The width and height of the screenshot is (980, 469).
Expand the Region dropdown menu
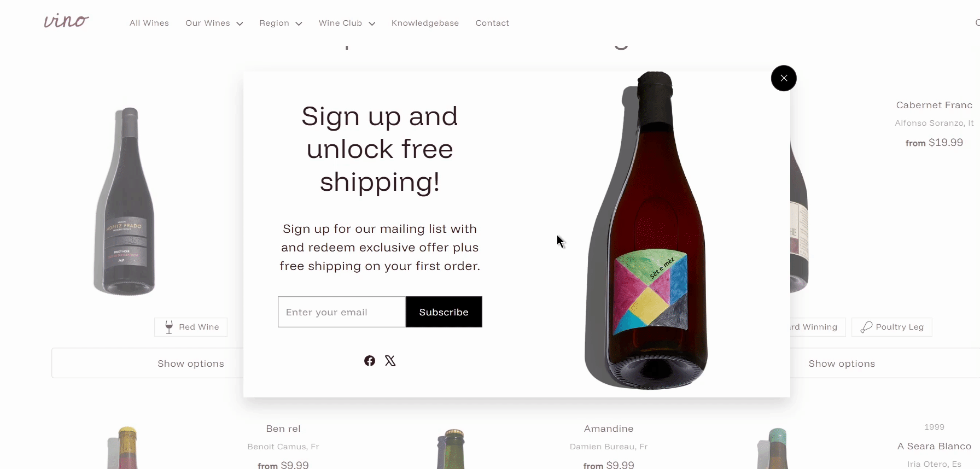(281, 23)
